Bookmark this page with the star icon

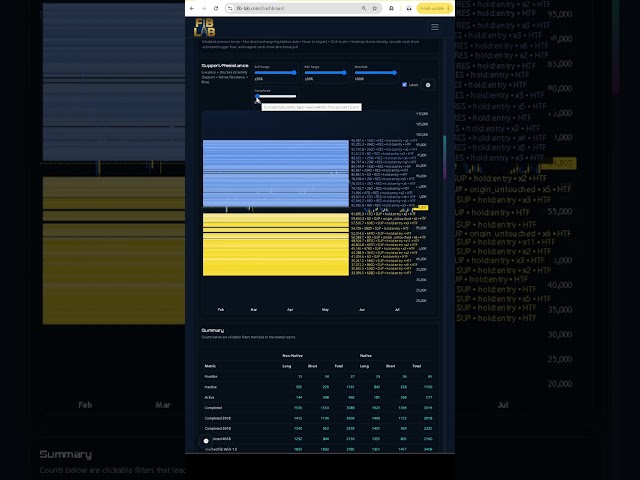coord(374,8)
